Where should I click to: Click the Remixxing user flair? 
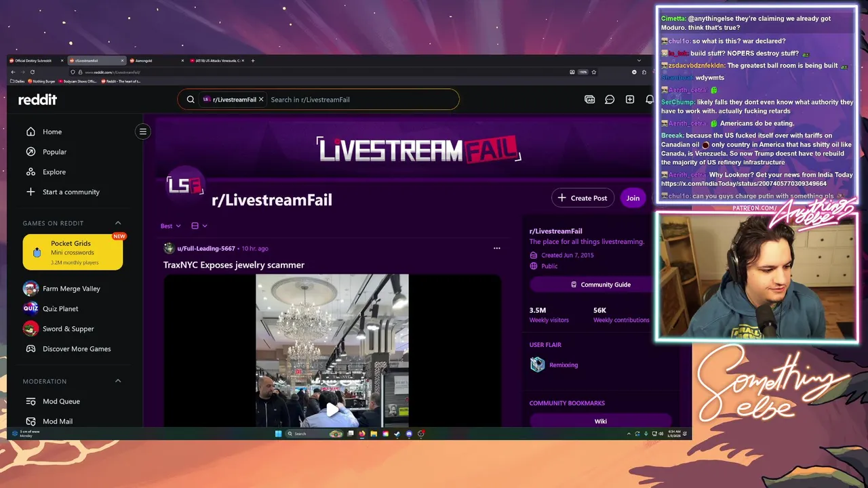coord(564,365)
